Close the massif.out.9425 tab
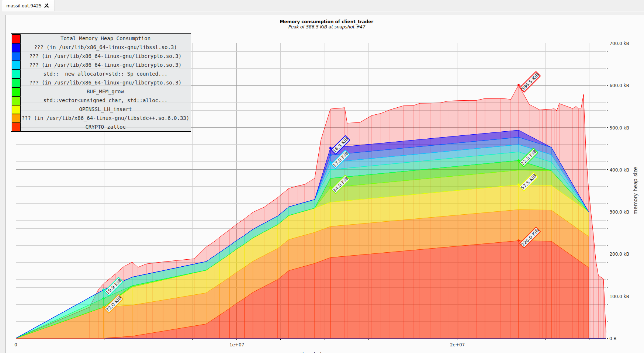644x353 pixels. pyautogui.click(x=46, y=6)
